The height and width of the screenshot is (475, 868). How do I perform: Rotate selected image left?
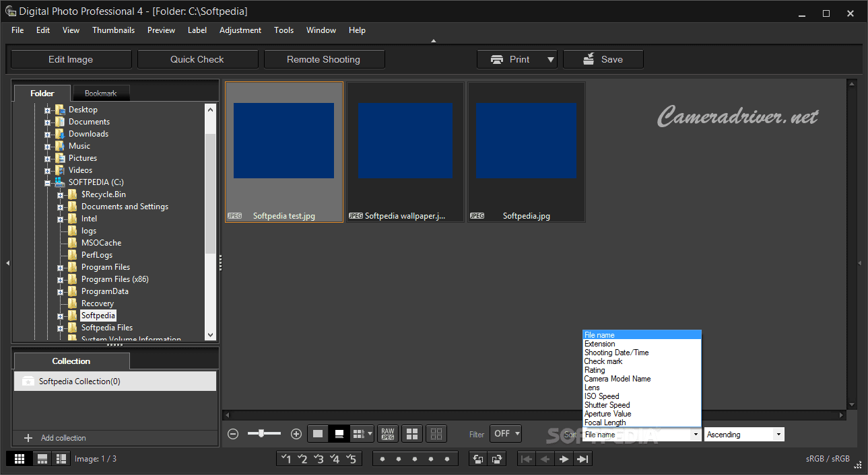click(478, 459)
